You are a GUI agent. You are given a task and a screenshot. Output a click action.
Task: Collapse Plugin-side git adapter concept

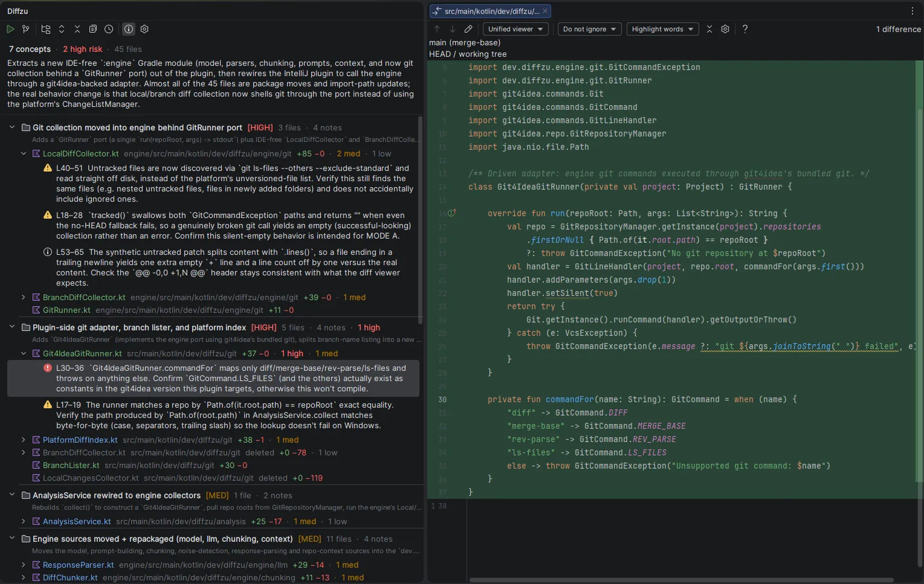12,327
